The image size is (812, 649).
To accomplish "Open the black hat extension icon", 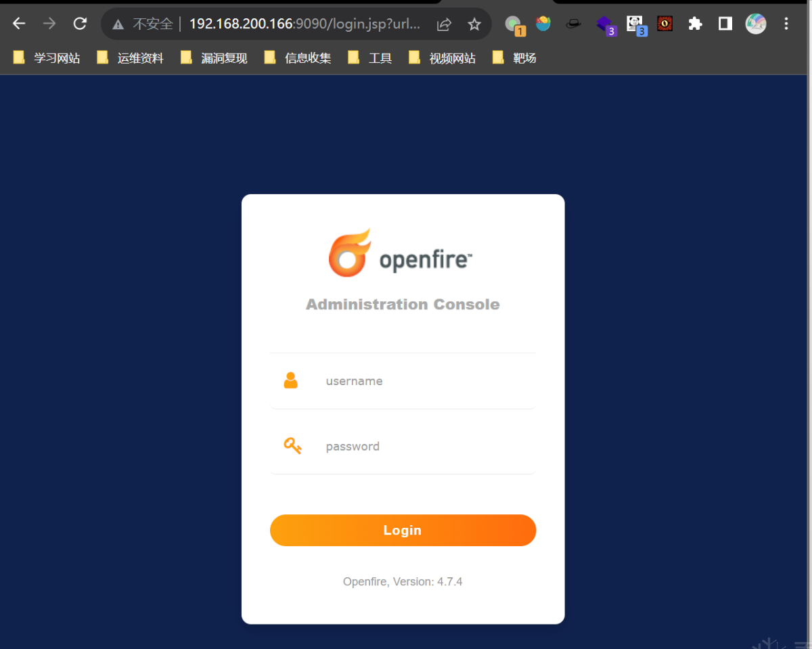I will point(574,24).
